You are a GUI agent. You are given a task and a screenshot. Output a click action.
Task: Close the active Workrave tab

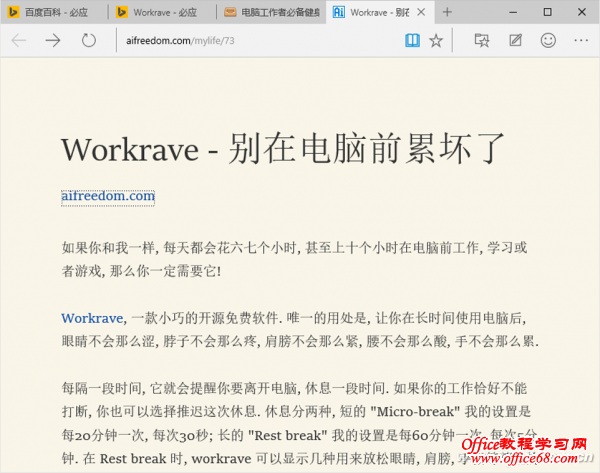coord(418,12)
